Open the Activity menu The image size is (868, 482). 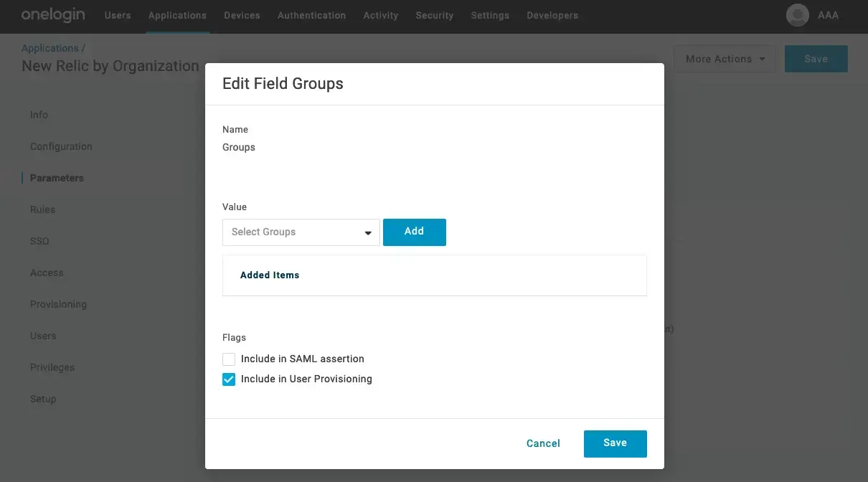(x=380, y=15)
